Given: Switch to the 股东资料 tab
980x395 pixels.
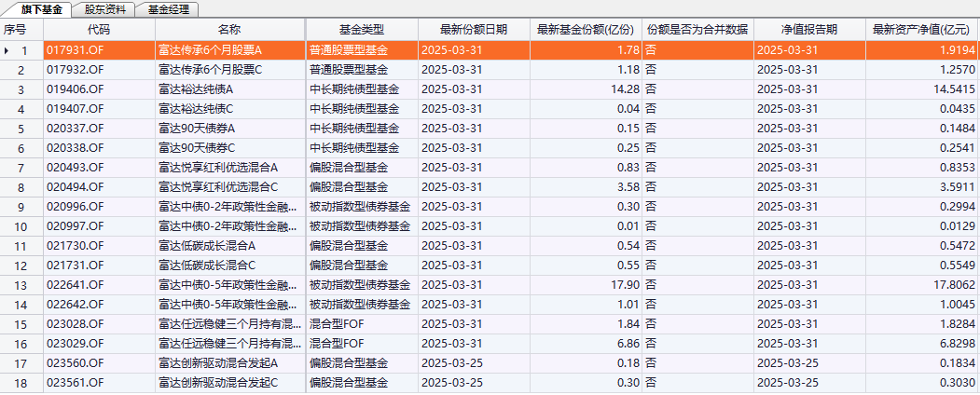Looking at the screenshot, I should click(103, 9).
